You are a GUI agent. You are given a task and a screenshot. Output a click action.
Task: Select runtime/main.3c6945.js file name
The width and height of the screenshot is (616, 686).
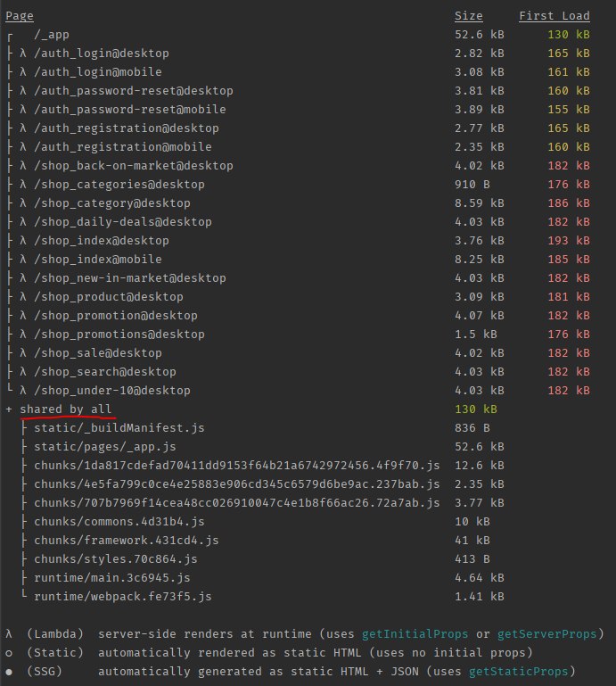[x=112, y=578]
